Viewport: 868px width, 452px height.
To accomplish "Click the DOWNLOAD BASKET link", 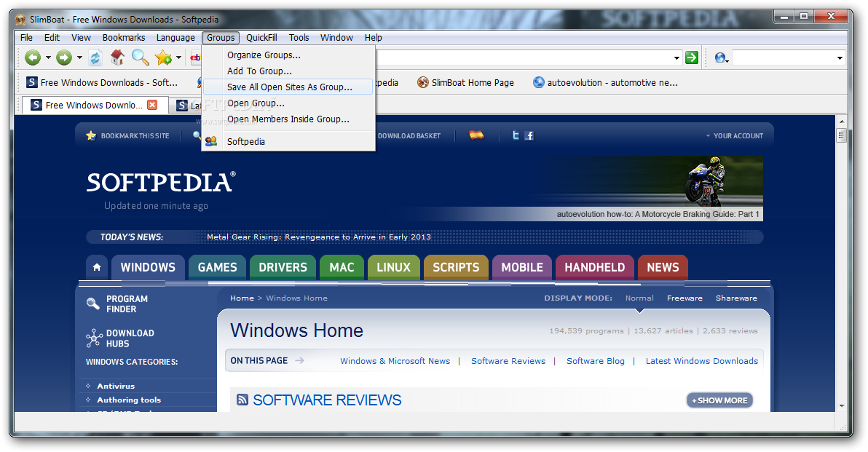I will pos(409,135).
